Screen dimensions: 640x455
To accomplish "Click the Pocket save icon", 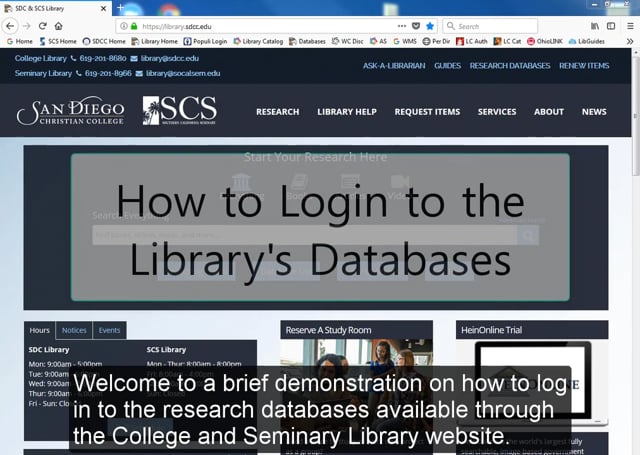I will tap(416, 26).
